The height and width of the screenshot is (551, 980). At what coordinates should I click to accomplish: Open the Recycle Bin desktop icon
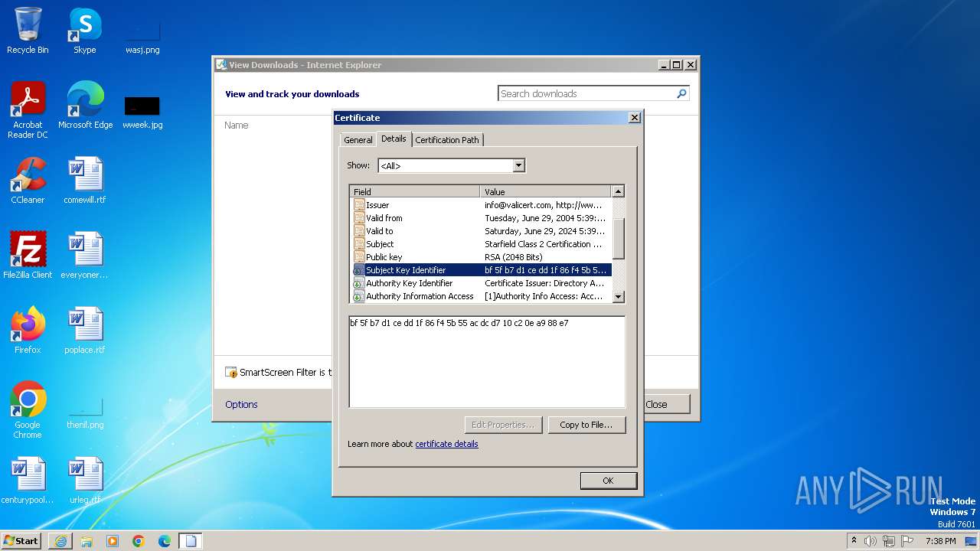28,31
